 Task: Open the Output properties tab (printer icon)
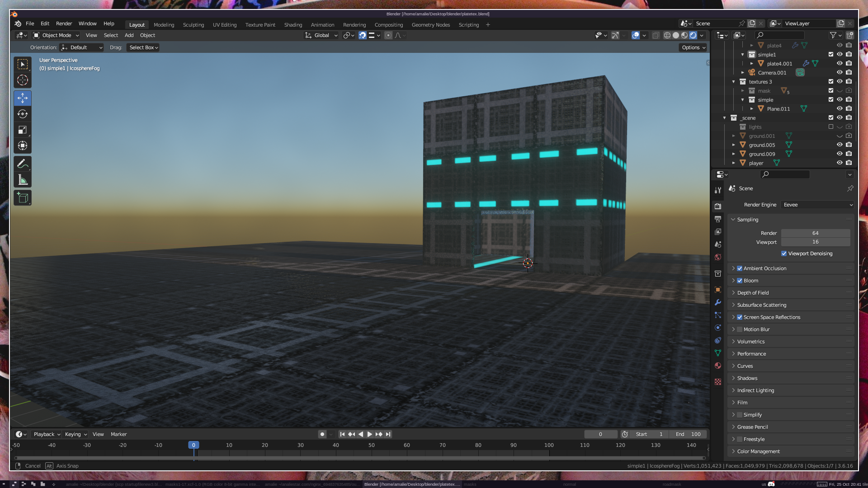click(718, 219)
